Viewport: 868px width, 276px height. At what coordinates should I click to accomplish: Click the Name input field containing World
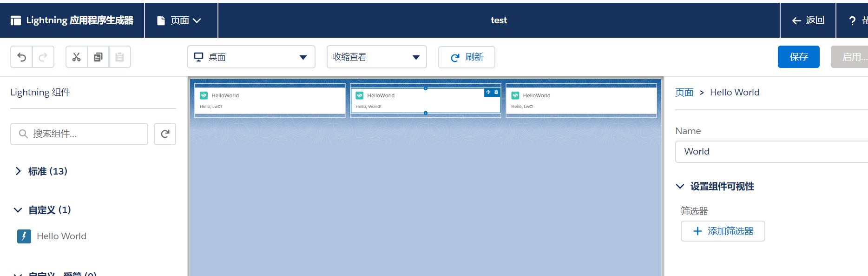tap(771, 152)
